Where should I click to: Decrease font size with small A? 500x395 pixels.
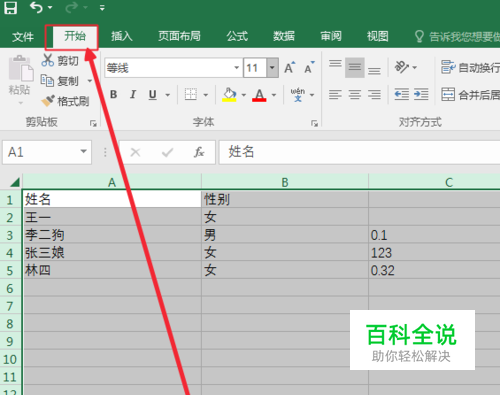point(309,68)
